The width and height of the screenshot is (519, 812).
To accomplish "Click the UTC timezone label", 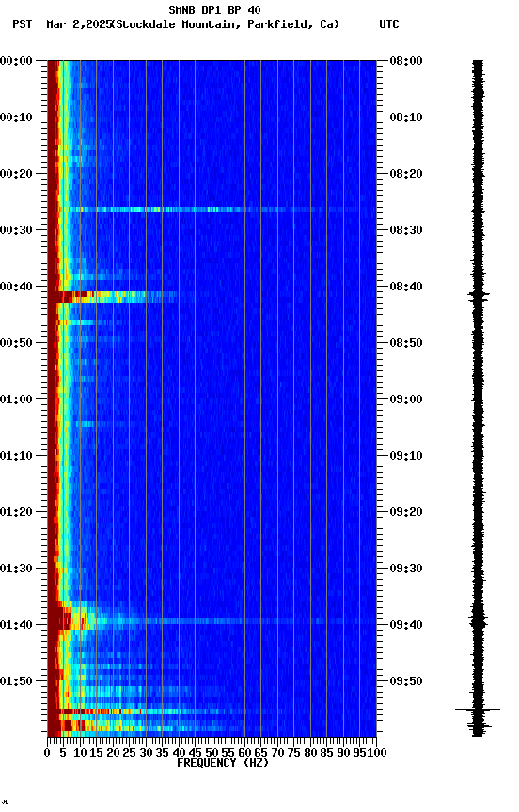I will (x=389, y=24).
